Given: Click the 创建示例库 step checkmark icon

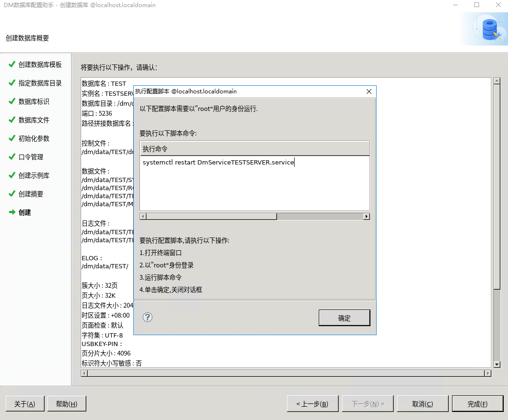Looking at the screenshot, I should (12, 175).
